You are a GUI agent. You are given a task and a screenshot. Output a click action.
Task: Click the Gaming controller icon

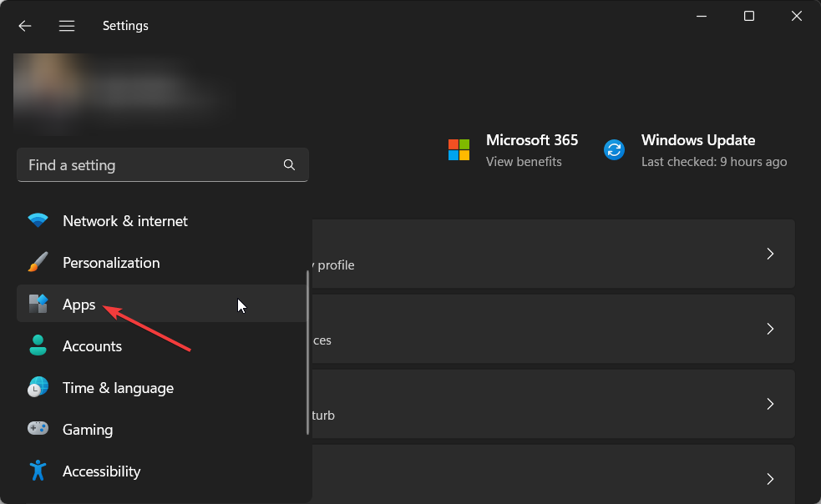pos(38,430)
